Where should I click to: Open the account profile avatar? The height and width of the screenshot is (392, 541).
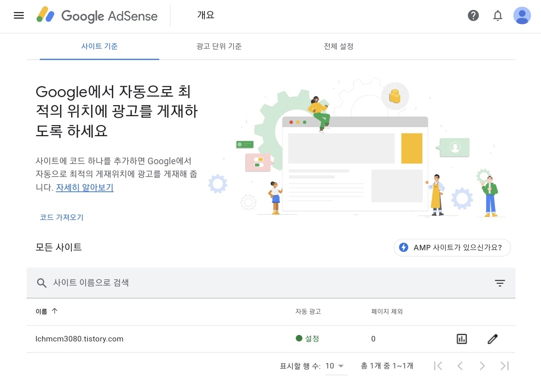(x=522, y=16)
